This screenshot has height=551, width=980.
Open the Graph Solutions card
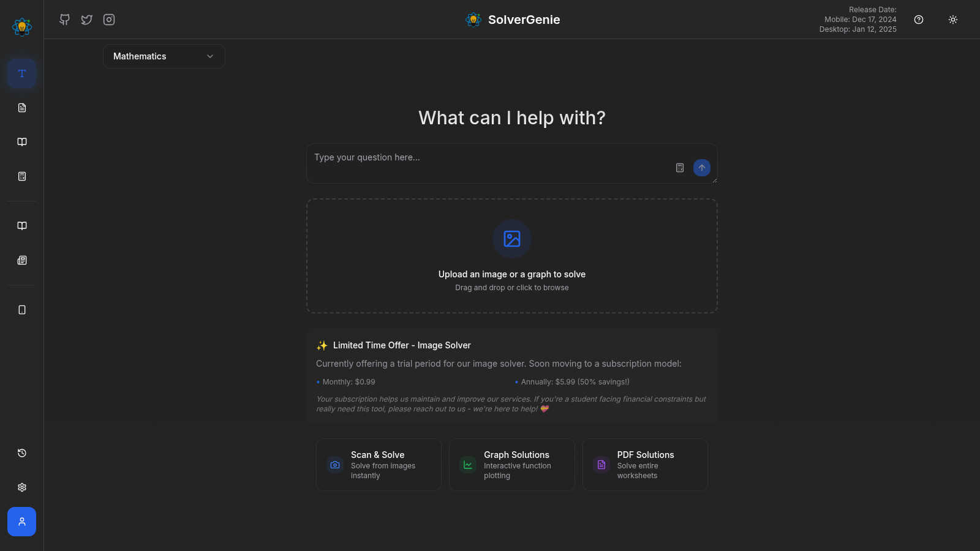(x=512, y=465)
